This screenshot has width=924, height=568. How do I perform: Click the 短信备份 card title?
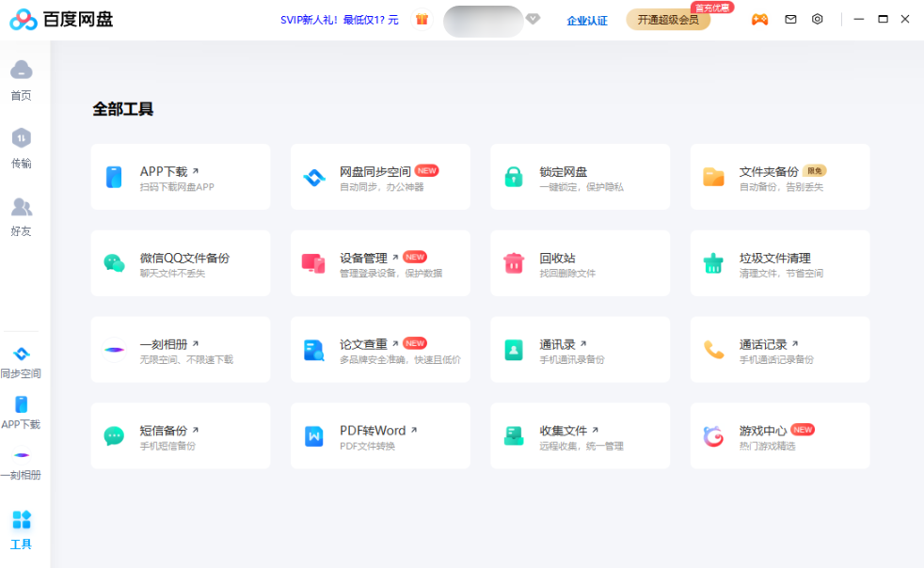point(163,431)
